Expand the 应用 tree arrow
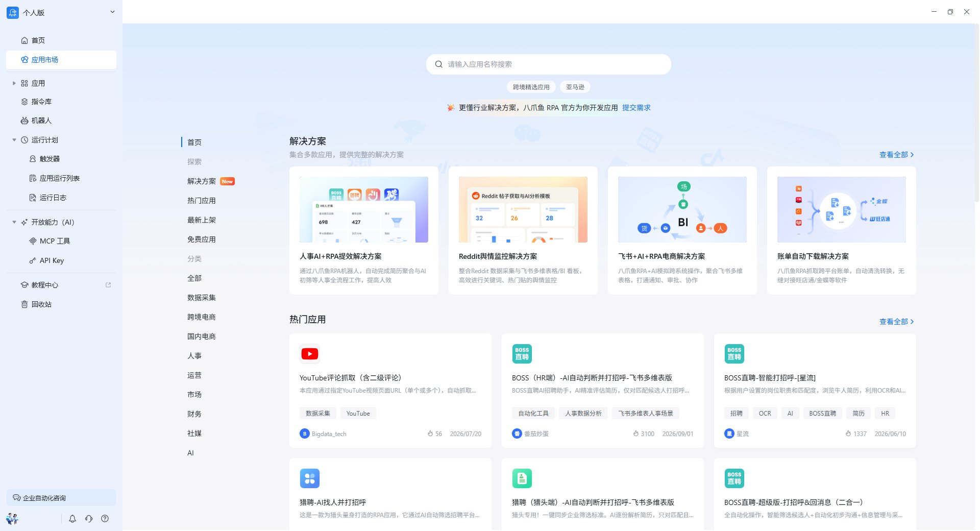980x531 pixels. (x=14, y=83)
